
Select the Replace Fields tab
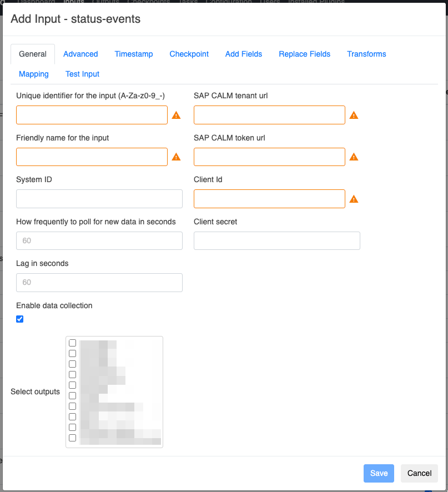pos(305,54)
